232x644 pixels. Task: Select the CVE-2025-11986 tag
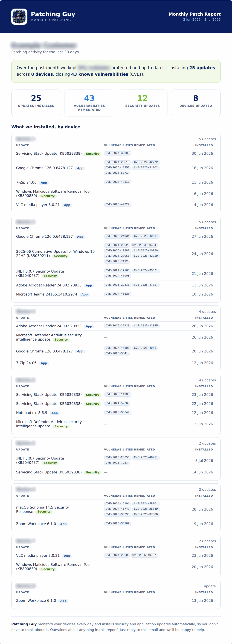point(117,394)
